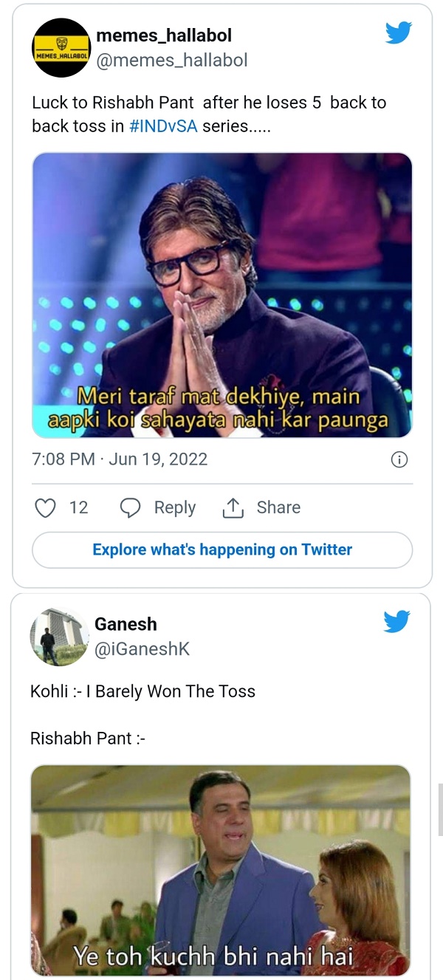The height and width of the screenshot is (980, 443).
Task: Click Explore what's happening on Twitter
Action: pyautogui.click(x=221, y=549)
